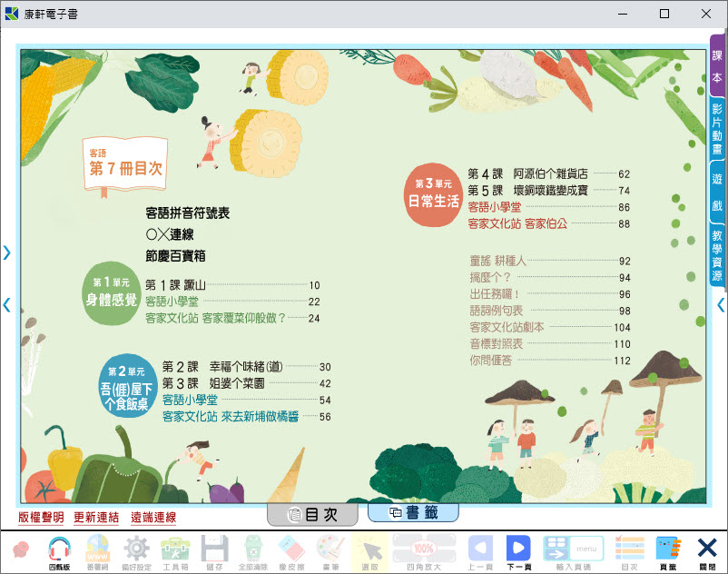
Task: Click the 頁籤 notebook icon
Action: coord(668,551)
